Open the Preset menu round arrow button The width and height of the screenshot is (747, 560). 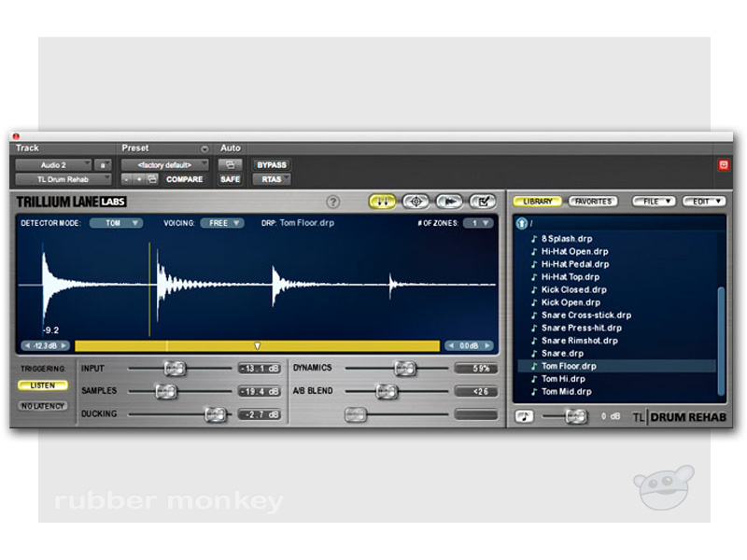pos(204,149)
